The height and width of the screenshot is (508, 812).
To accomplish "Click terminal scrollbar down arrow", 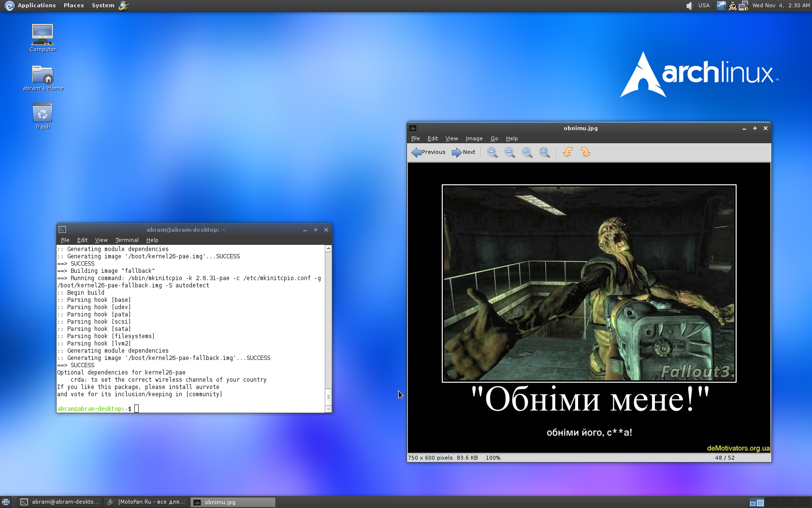I will (x=328, y=409).
